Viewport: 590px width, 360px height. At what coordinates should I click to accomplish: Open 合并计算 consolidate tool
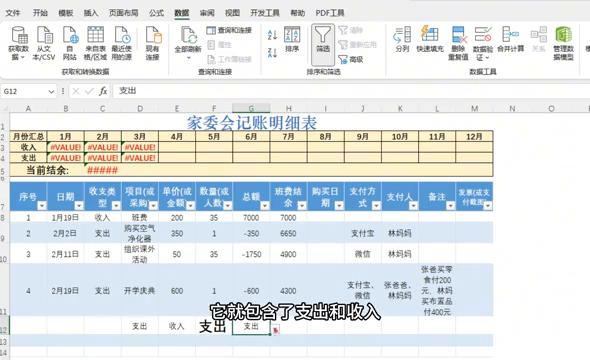(511, 39)
